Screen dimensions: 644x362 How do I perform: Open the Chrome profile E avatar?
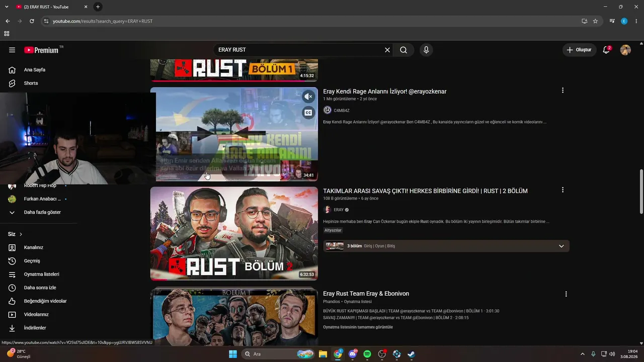pos(624,21)
